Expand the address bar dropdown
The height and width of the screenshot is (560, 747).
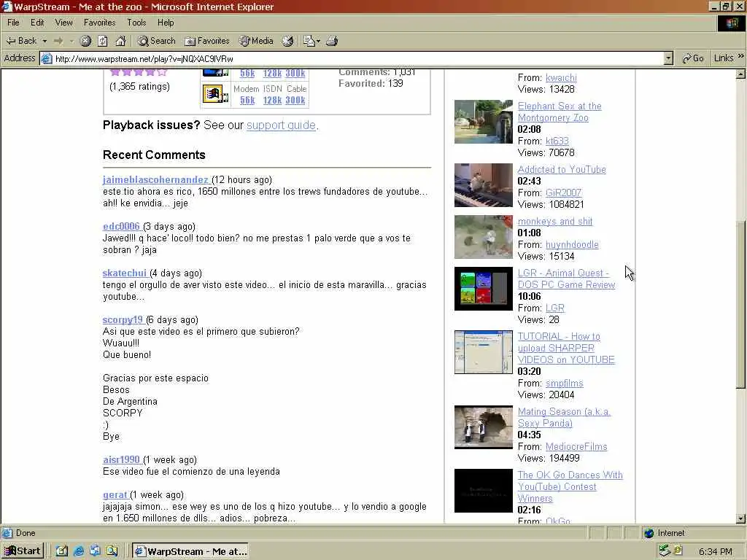[x=668, y=58]
